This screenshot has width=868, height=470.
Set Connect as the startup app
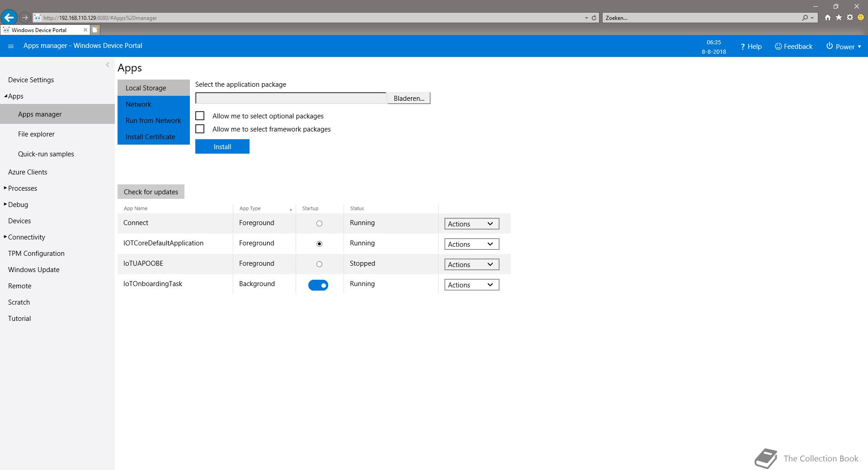point(319,223)
